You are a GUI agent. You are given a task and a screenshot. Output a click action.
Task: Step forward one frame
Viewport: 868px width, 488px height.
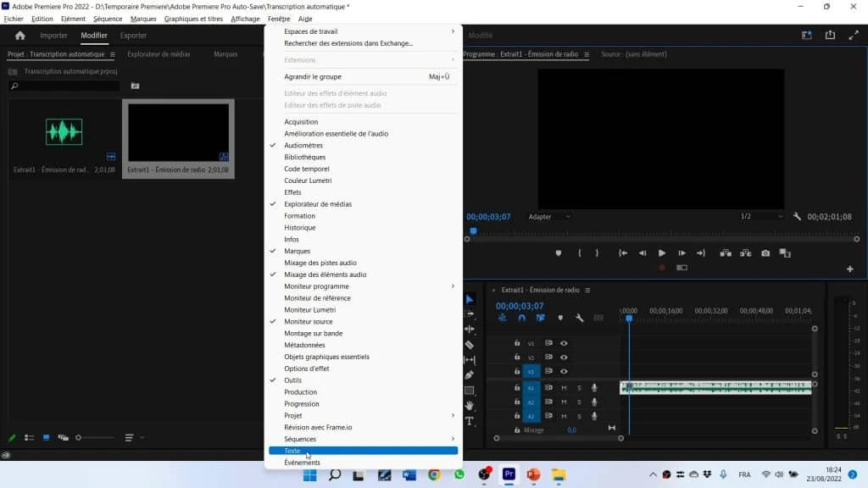682,253
